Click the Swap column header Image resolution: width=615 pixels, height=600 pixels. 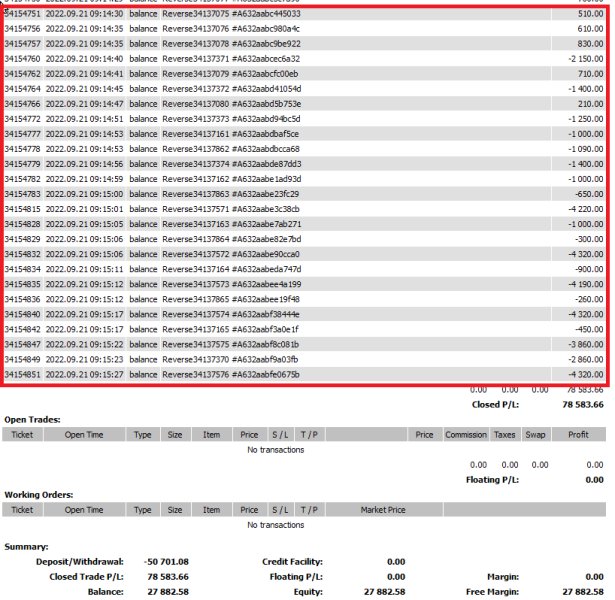[x=536, y=435]
